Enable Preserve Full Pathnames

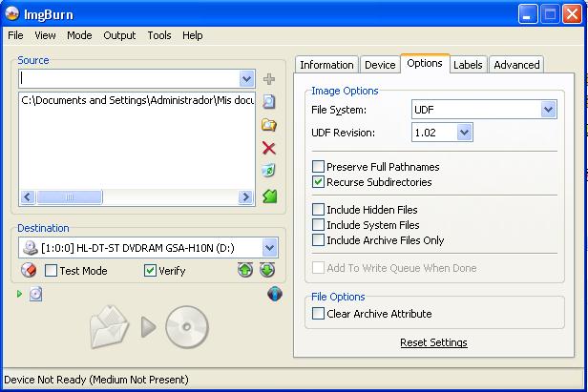[318, 166]
